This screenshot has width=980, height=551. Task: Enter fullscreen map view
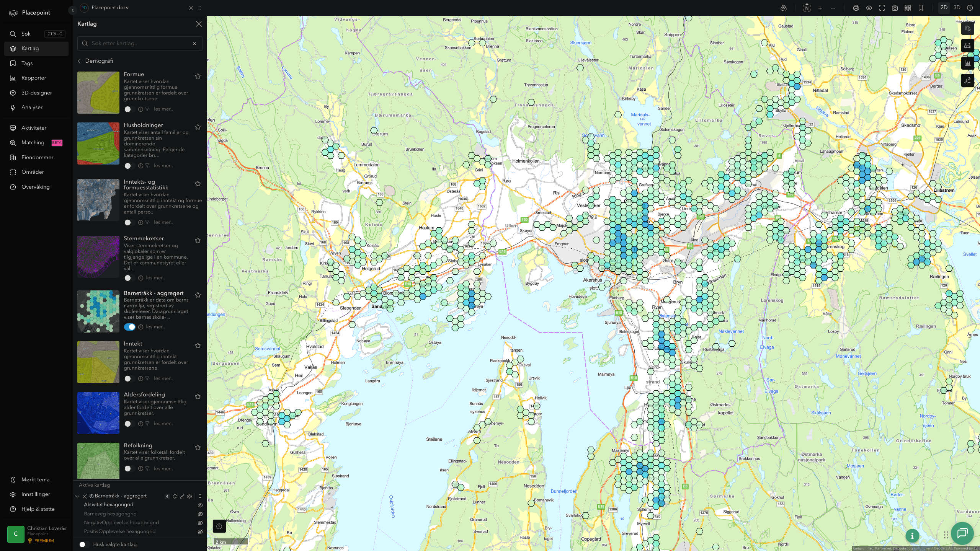[882, 8]
